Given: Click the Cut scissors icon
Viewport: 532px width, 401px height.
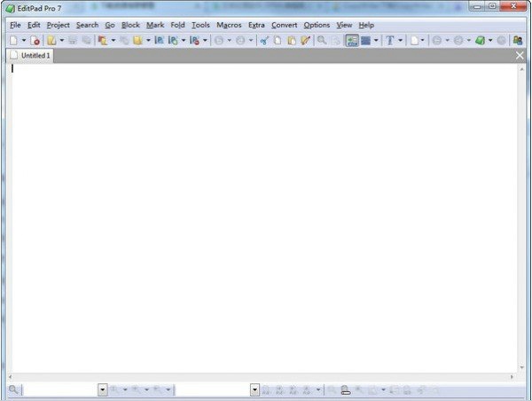Looking at the screenshot, I should [264, 40].
